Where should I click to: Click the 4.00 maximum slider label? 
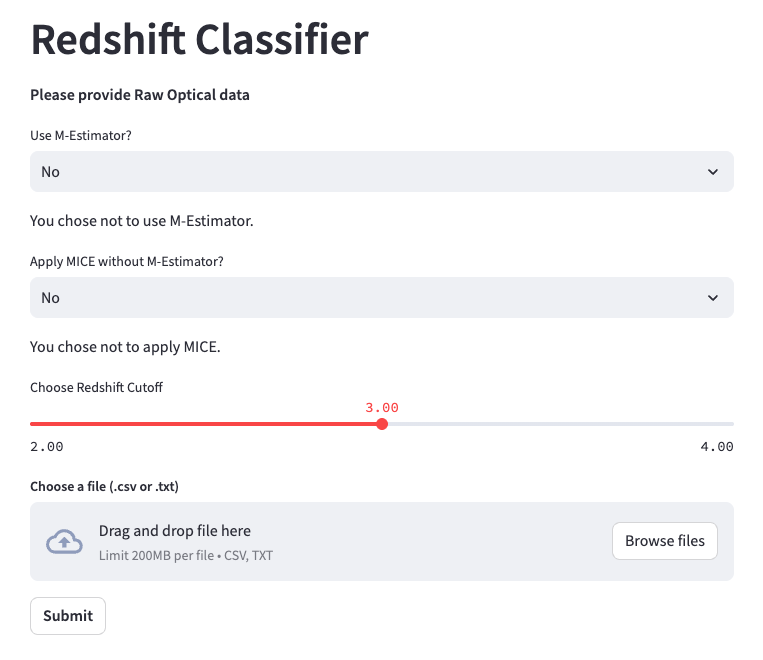click(x=717, y=446)
